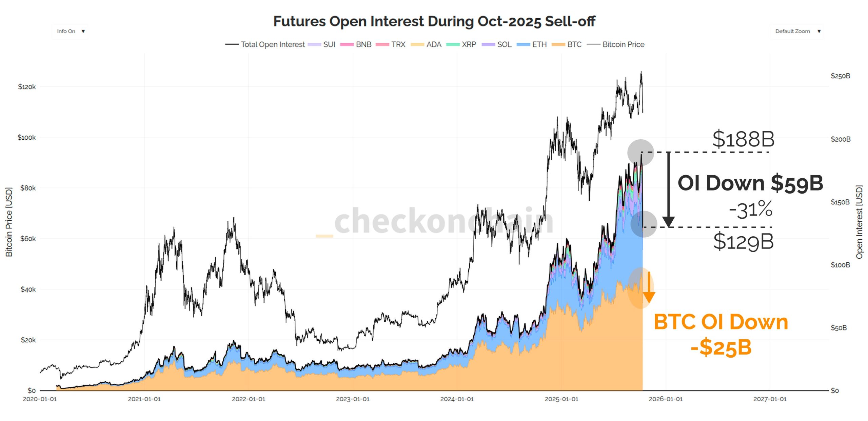Click the BTC orange legend marker
Viewport: 868px width, 421px height.
click(558, 44)
